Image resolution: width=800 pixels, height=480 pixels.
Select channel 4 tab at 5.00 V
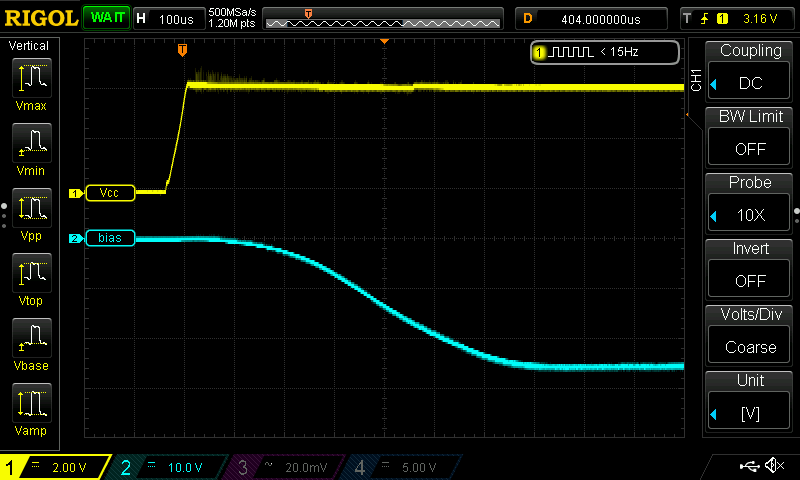click(x=402, y=467)
